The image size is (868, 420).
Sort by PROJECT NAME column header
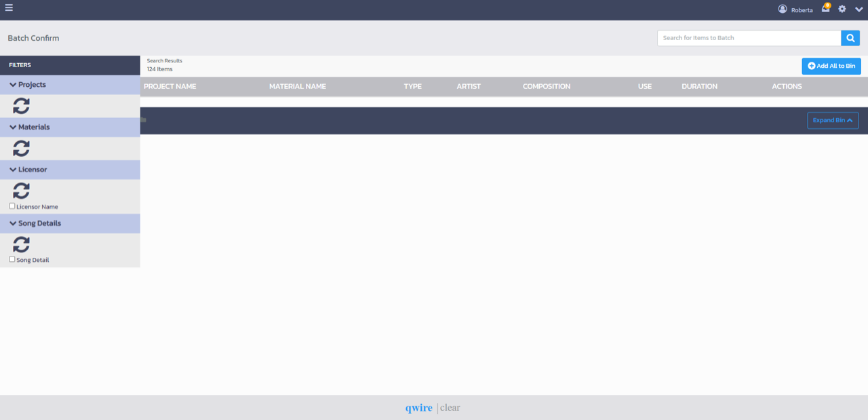170,86
